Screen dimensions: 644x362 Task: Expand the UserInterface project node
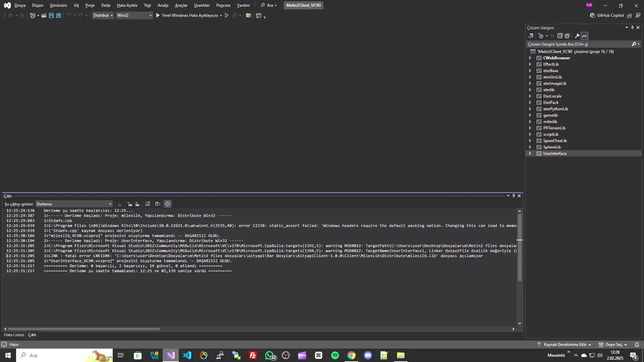click(x=530, y=153)
